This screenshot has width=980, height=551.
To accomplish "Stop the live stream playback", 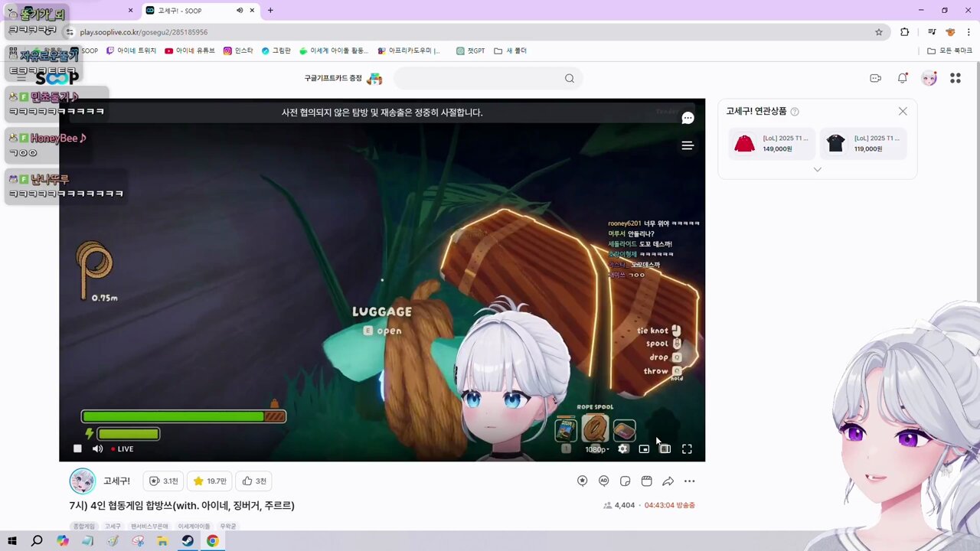I will click(x=77, y=448).
